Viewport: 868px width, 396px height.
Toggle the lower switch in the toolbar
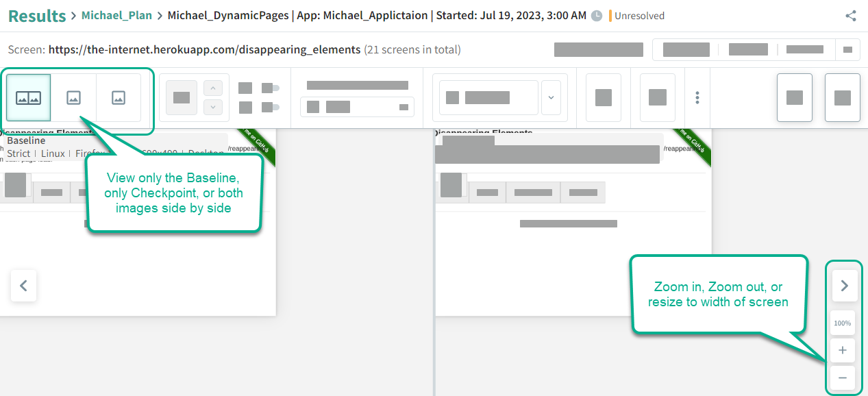(x=271, y=107)
